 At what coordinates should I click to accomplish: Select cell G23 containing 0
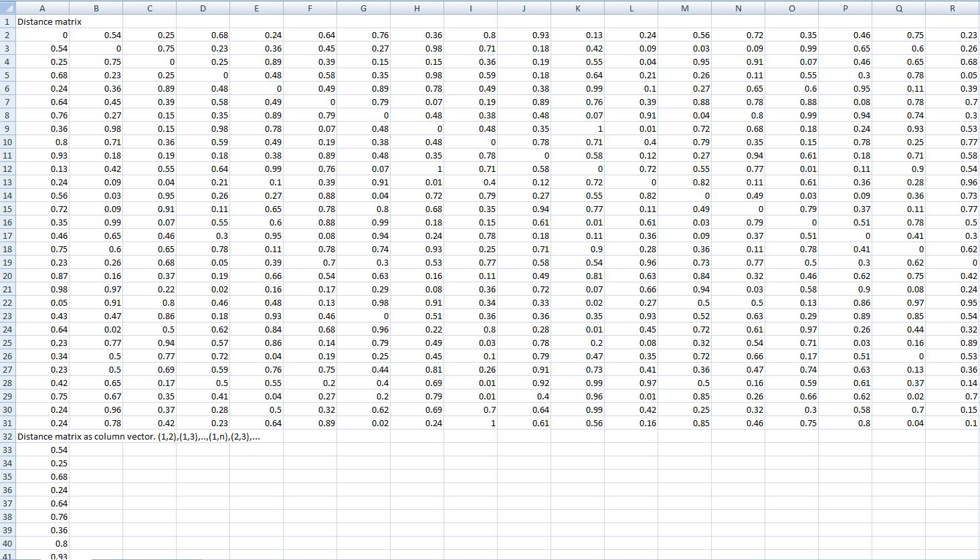363,316
